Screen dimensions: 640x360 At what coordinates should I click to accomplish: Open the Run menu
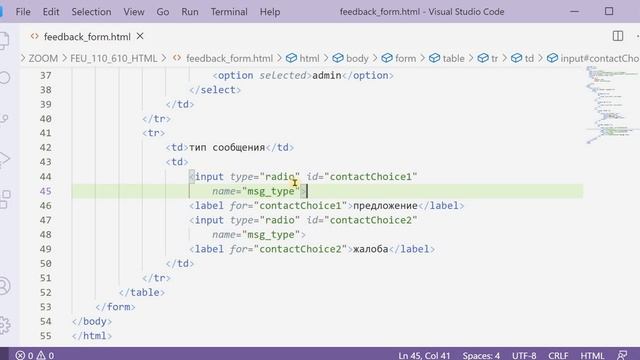click(x=190, y=12)
